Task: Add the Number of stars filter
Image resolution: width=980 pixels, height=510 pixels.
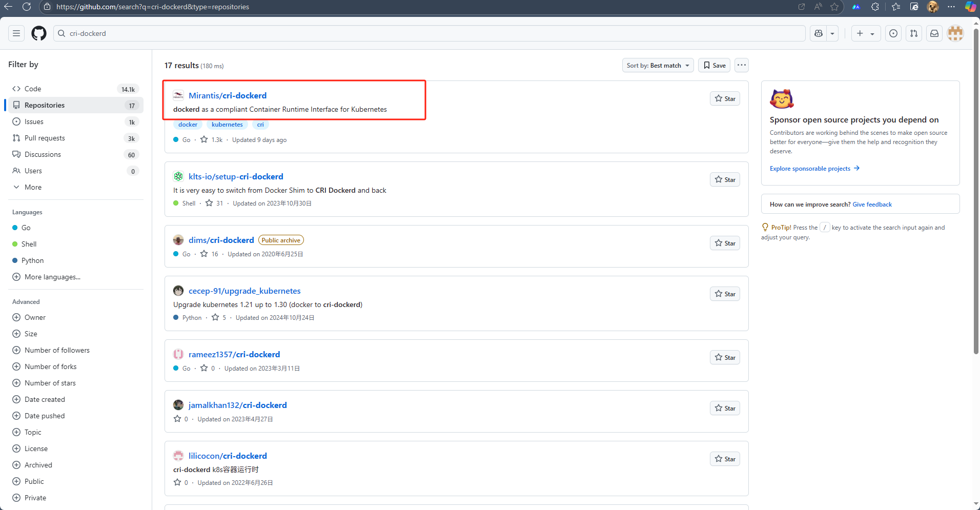Action: pos(76,383)
